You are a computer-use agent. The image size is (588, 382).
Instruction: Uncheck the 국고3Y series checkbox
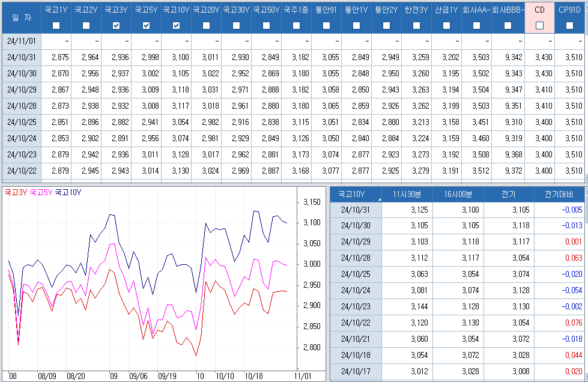(117, 25)
